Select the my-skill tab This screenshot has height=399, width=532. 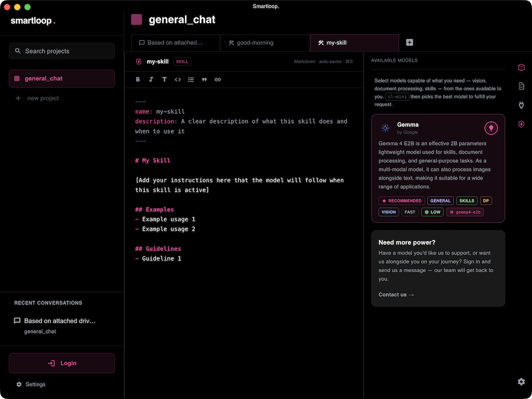[354, 43]
